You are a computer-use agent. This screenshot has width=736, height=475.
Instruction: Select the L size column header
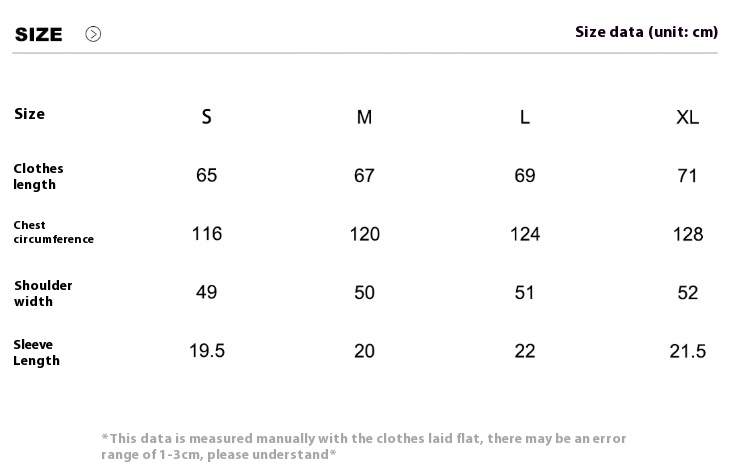[x=525, y=117]
